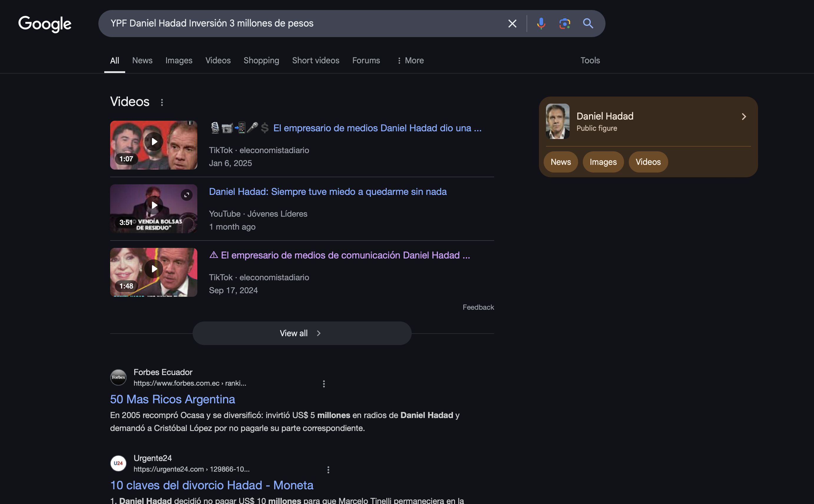Click the urgente24.com URL breadcrumb
814x504 pixels.
(x=191, y=469)
